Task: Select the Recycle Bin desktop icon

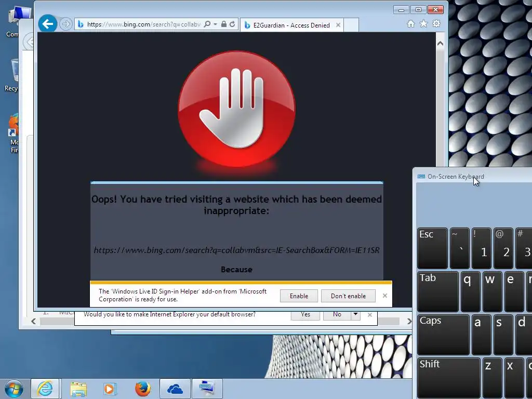Action: pyautogui.click(x=12, y=75)
